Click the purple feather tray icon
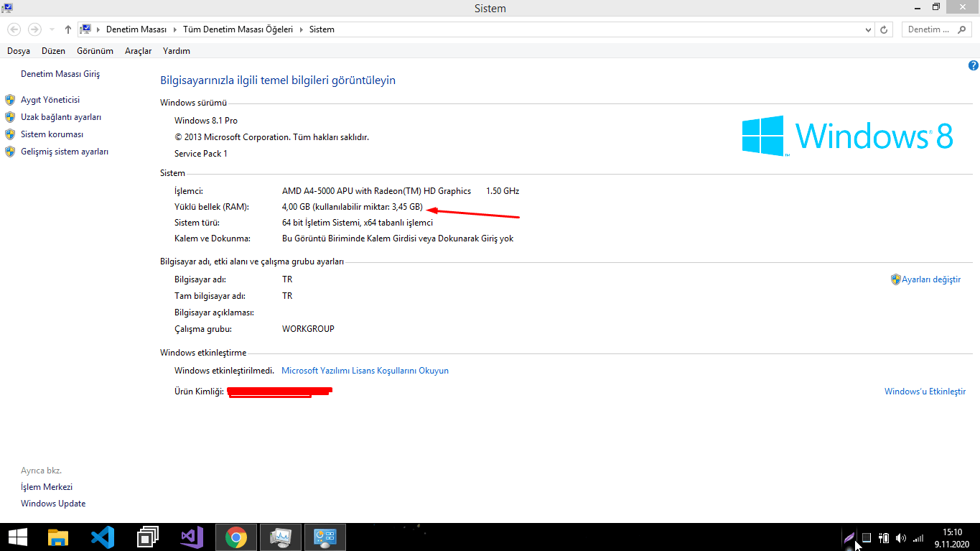Screen dimensions: 980x551 (x=849, y=537)
